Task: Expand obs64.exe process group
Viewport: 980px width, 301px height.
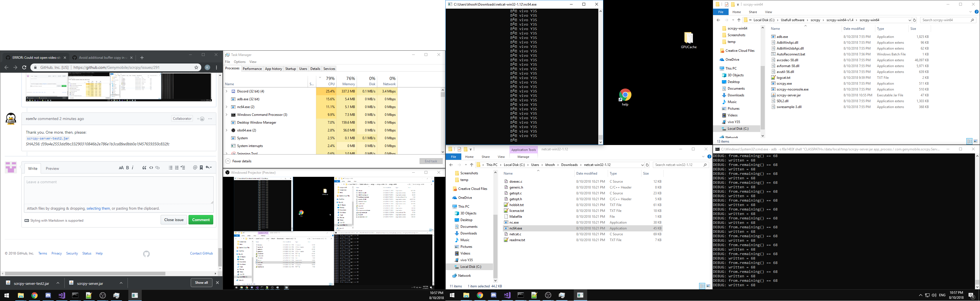Action: (227, 130)
